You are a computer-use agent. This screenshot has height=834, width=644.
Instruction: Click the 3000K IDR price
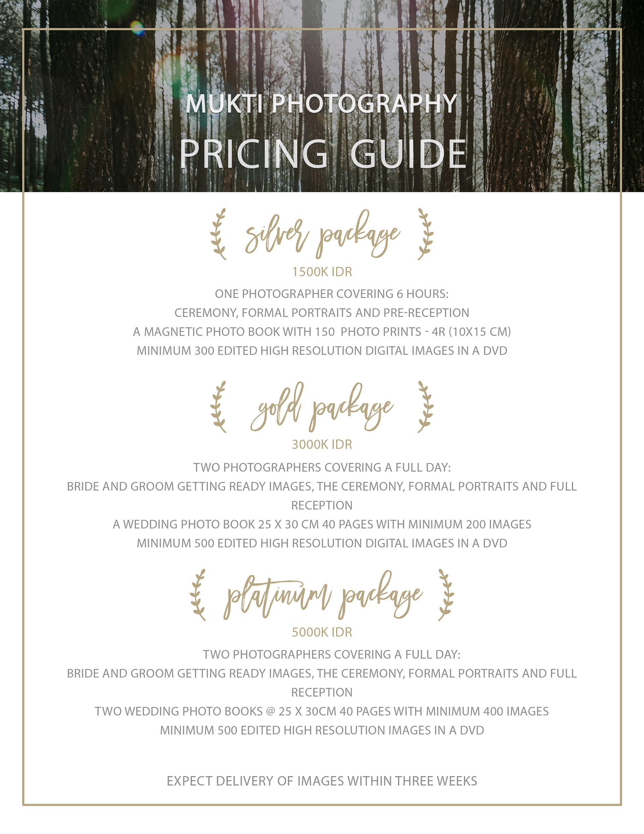point(322,444)
